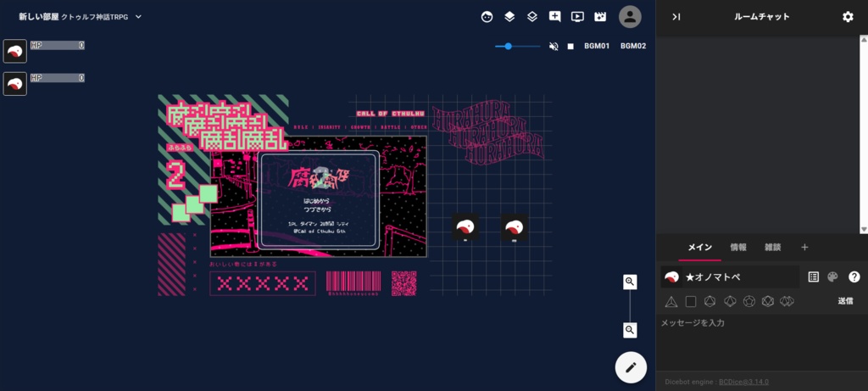The height and width of the screenshot is (391, 868).
Task: Switch to the 情報 chat tab
Action: [x=738, y=247]
